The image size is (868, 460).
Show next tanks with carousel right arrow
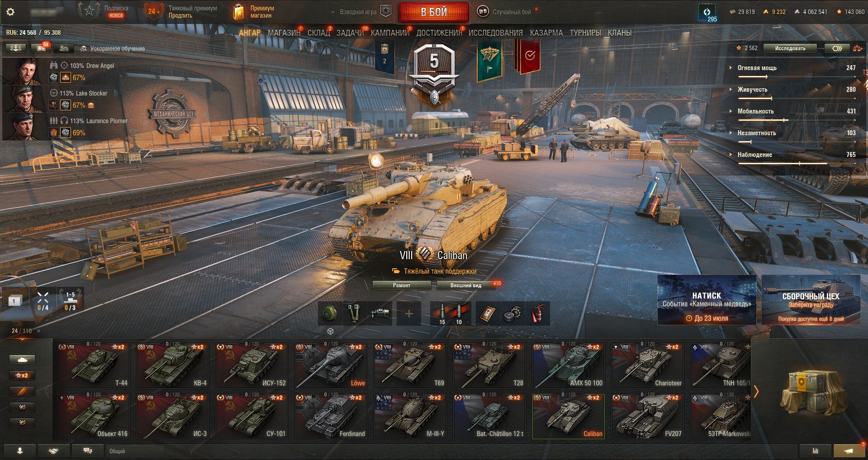(756, 391)
